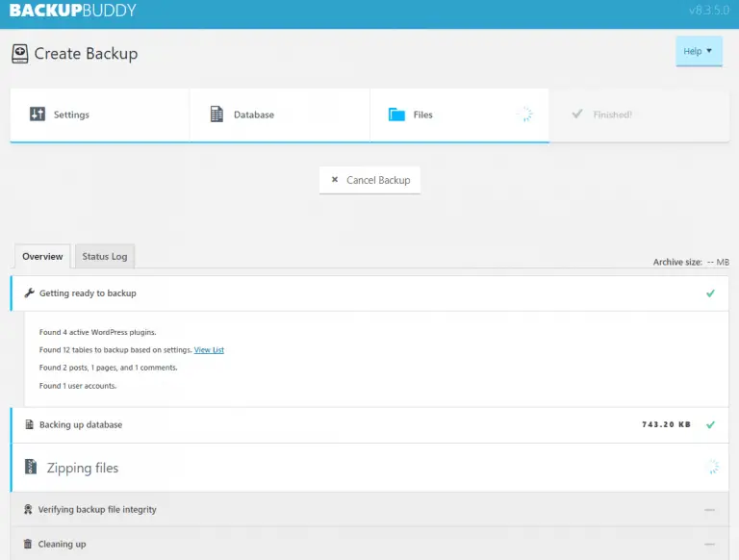
Task: Open the View List link for tables
Action: [209, 350]
